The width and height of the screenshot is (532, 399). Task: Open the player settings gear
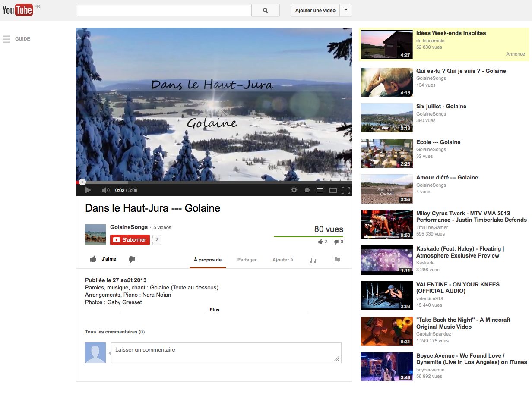[294, 190]
